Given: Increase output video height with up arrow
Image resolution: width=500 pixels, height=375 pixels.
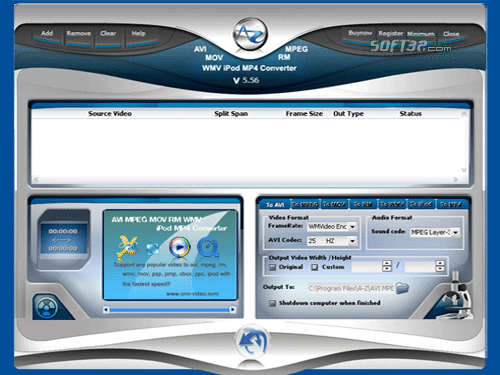Looking at the screenshot, I should (x=440, y=263).
